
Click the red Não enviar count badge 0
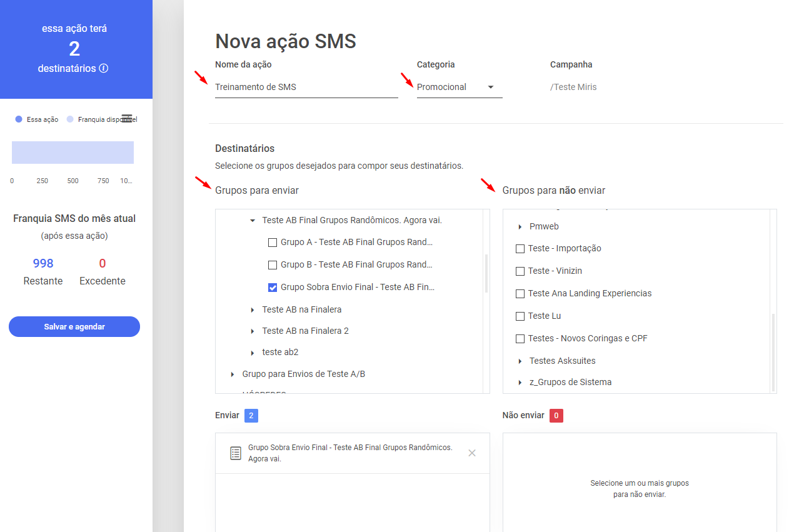tap(556, 416)
